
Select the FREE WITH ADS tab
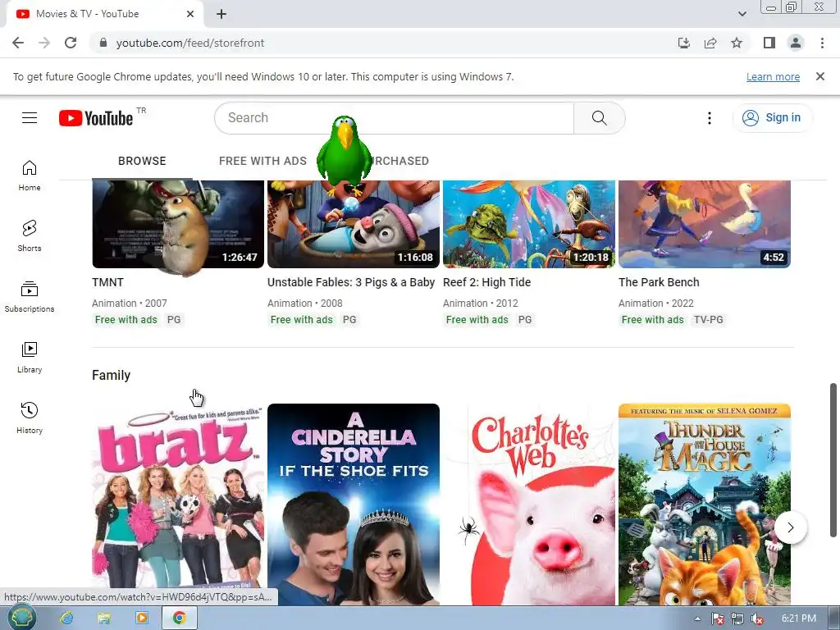point(262,161)
